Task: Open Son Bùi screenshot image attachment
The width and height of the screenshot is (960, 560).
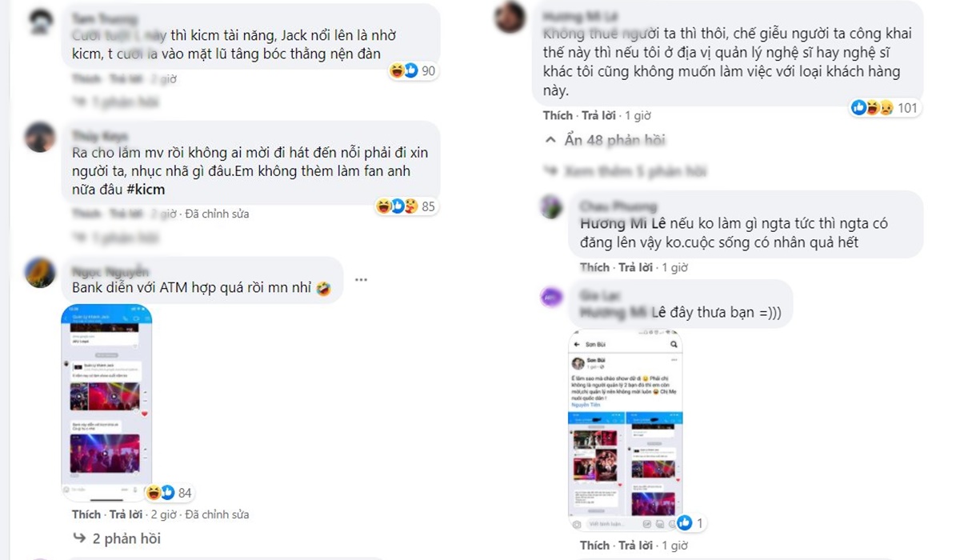Action: (626, 431)
